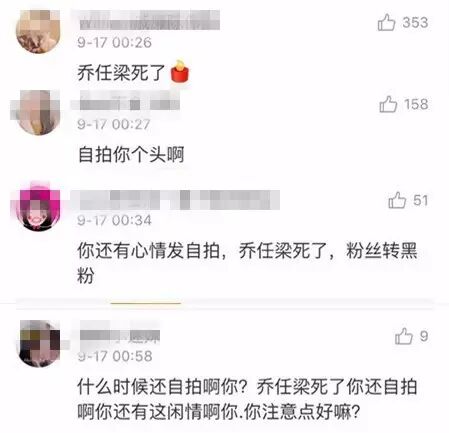This screenshot has width=449, height=433.
Task: Tap comment starting 你还有心情发自拍
Action: click(x=247, y=263)
